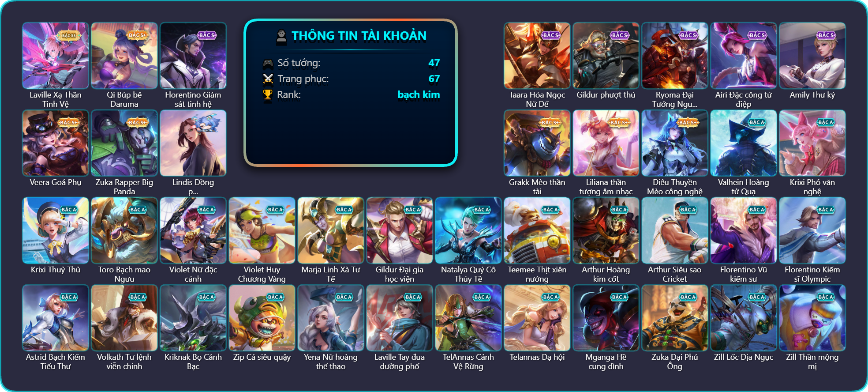Viewport: 868px width, 392px height.
Task: Select the Teemee Thịt xiên nướng skin image
Action: tap(537, 230)
